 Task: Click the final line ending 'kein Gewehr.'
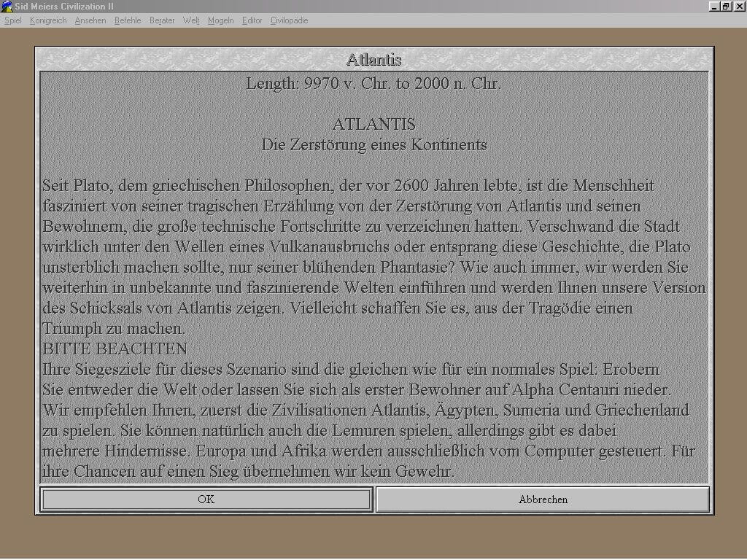(248, 472)
